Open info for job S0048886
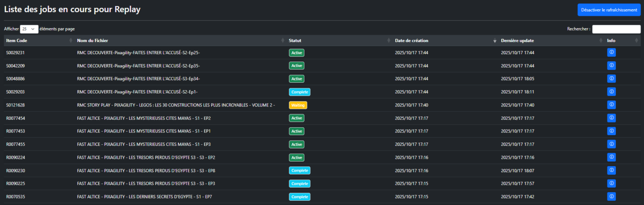Screen dimensions: 644x205 coord(611,79)
